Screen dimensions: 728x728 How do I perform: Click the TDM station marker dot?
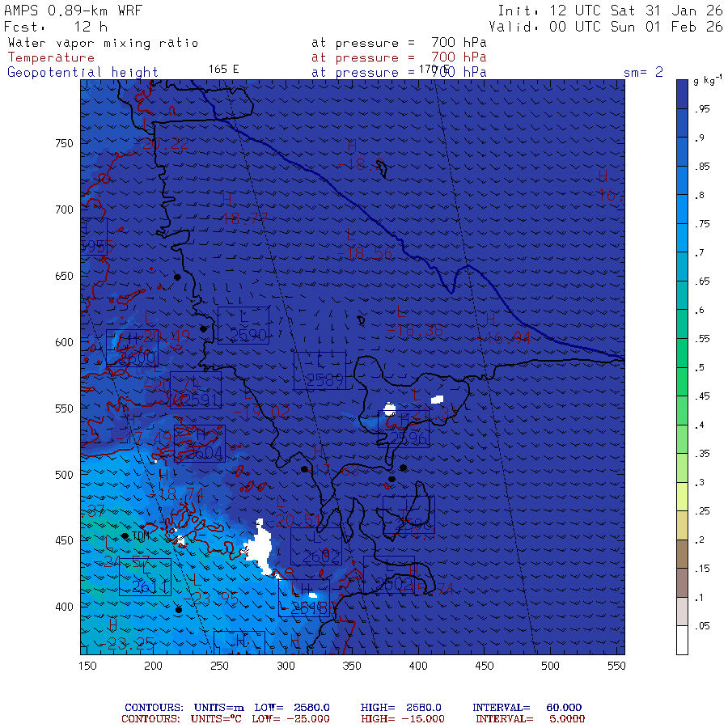click(125, 535)
